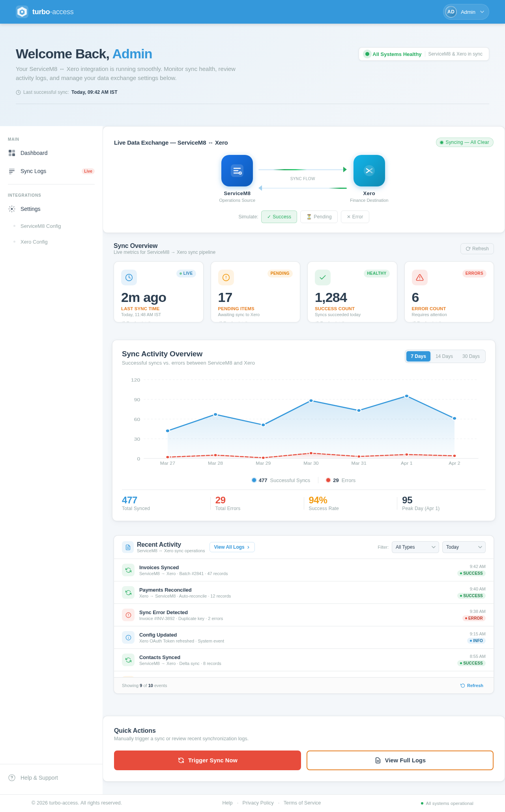Click the warning triangle icon on the Error Count card

coord(420,277)
